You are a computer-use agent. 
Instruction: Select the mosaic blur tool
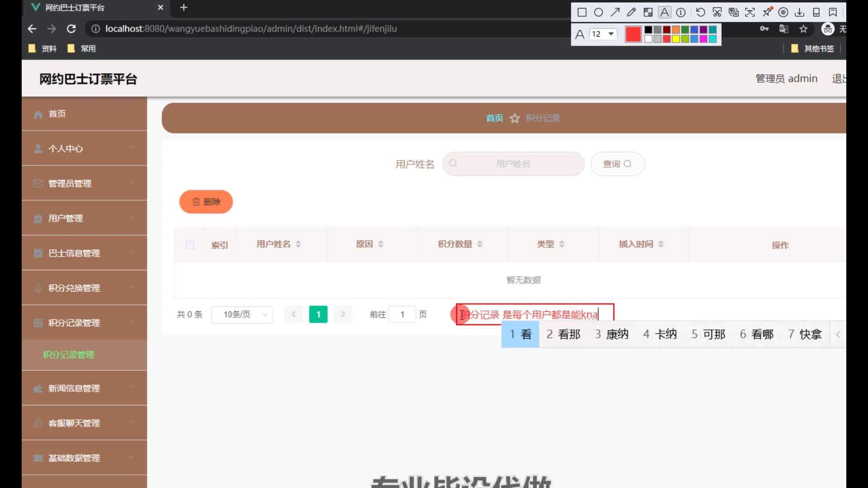tap(648, 12)
